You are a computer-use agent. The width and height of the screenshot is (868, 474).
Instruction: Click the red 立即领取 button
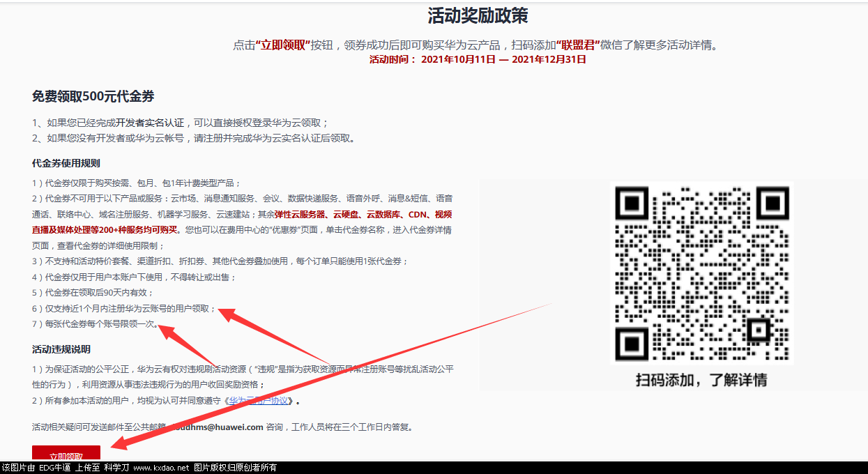(x=66, y=453)
